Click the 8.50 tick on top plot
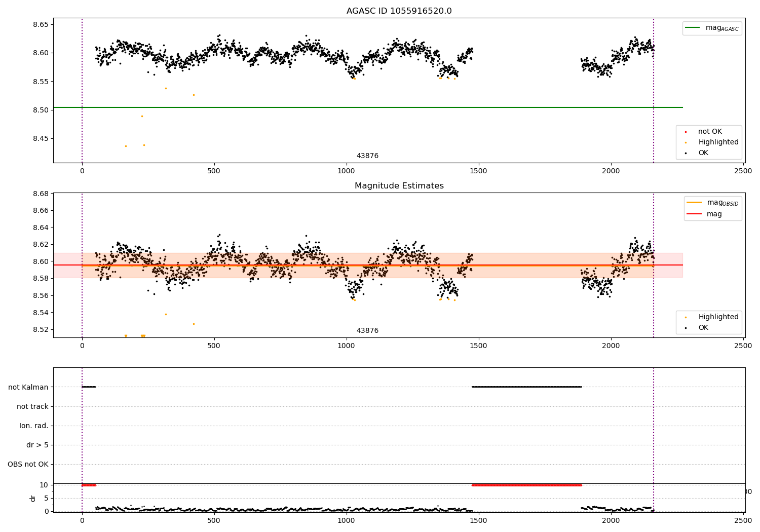The width and height of the screenshot is (760, 532). pos(41,110)
